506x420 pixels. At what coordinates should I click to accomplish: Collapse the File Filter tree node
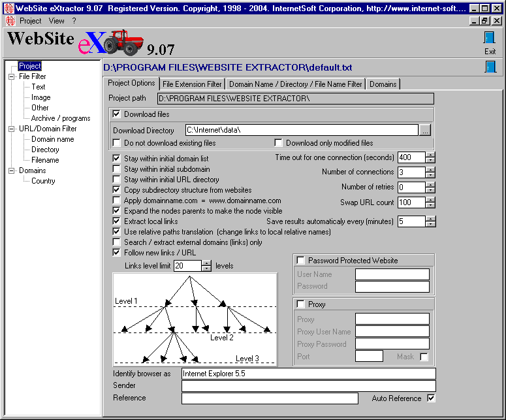click(11, 76)
